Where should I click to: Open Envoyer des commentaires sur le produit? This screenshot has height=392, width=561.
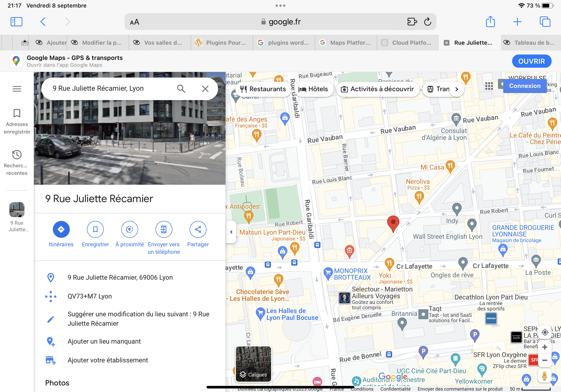click(x=460, y=389)
